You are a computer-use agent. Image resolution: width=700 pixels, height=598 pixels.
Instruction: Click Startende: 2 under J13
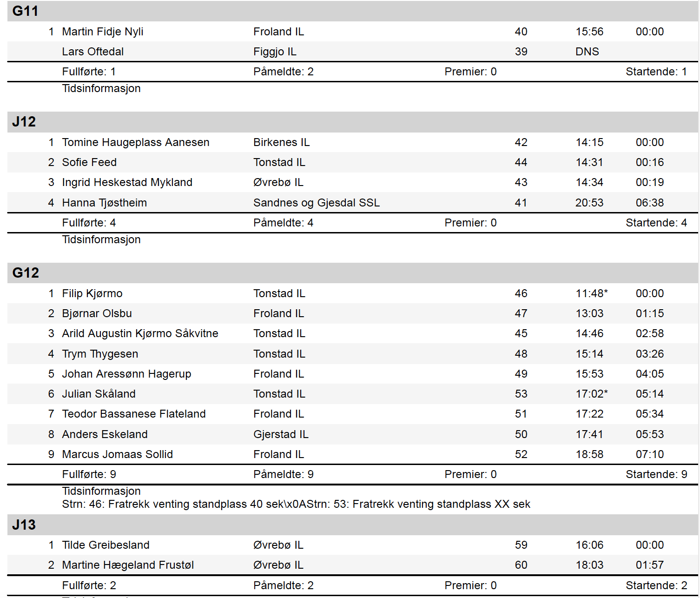[656, 585]
